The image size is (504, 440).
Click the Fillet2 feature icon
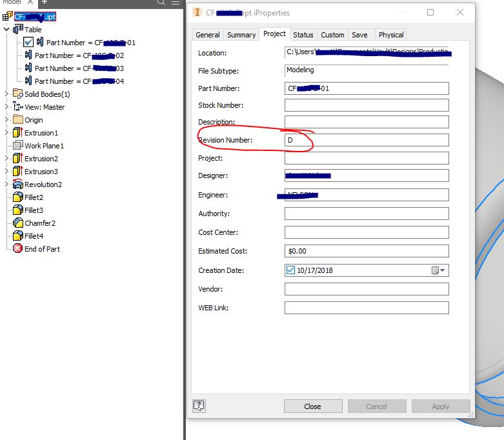click(x=17, y=197)
